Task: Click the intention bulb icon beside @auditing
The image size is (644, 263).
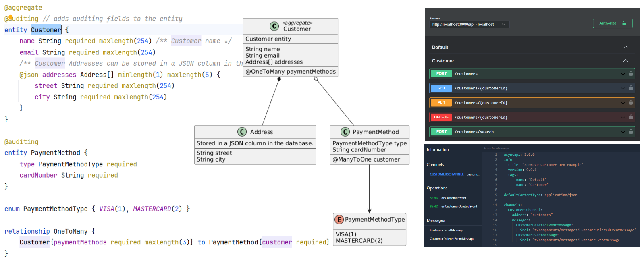Action: (10, 17)
